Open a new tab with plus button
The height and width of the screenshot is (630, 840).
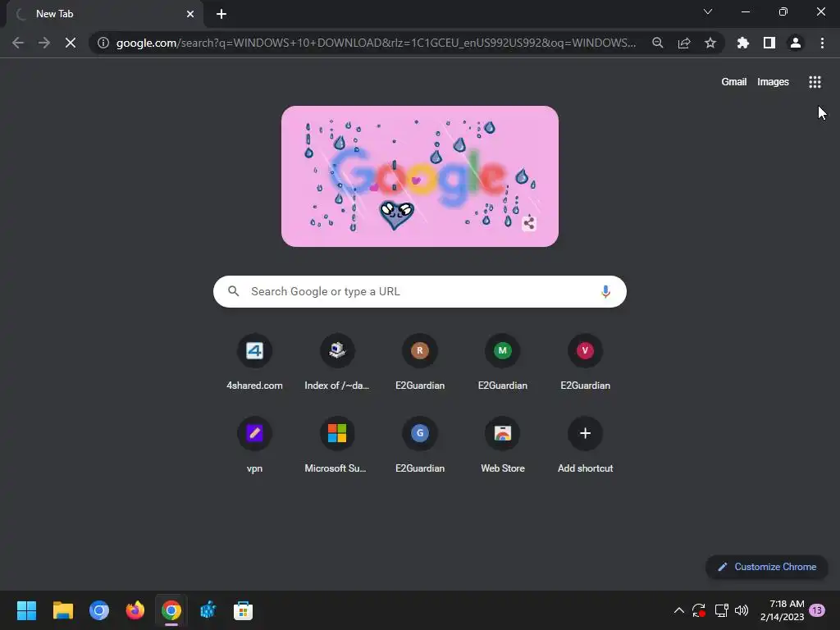(x=221, y=14)
